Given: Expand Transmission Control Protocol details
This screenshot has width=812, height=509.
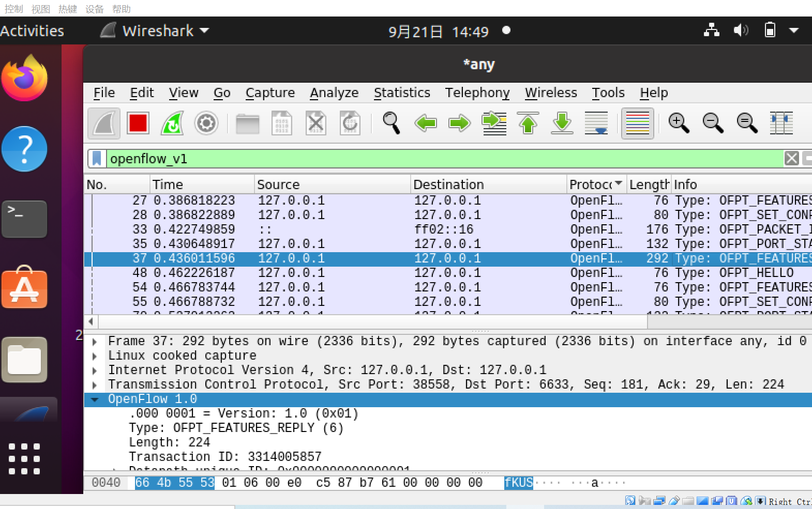Looking at the screenshot, I should (x=95, y=385).
